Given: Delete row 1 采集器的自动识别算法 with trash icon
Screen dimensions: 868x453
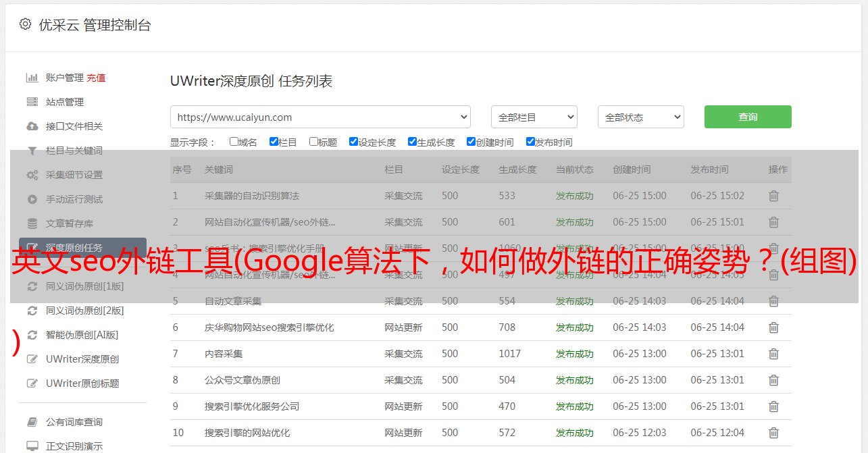Looking at the screenshot, I should click(x=773, y=196).
